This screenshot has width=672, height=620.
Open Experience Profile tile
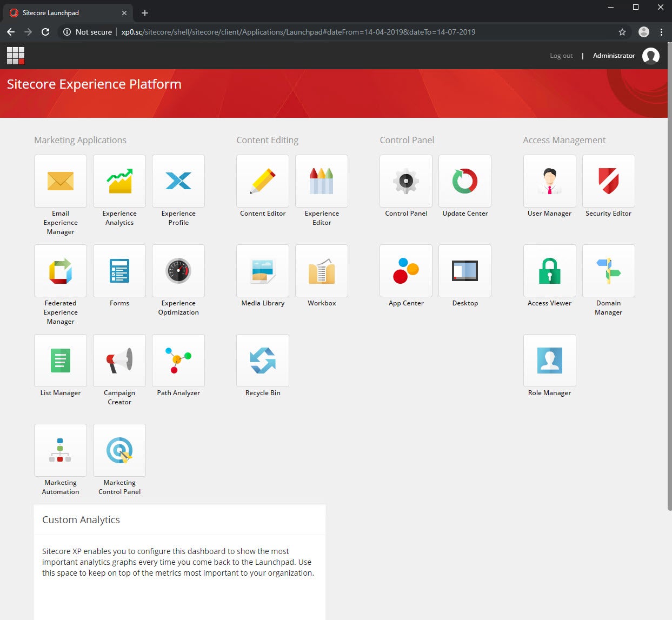178,181
